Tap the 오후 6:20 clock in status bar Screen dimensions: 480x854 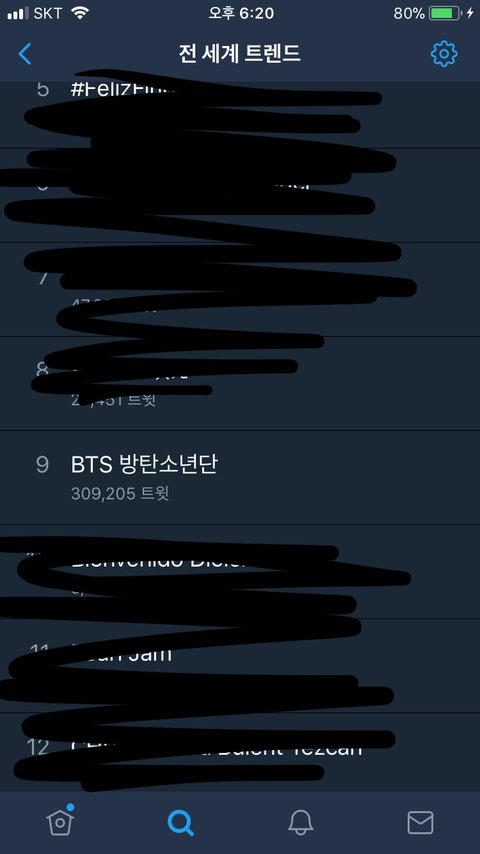pos(241,13)
